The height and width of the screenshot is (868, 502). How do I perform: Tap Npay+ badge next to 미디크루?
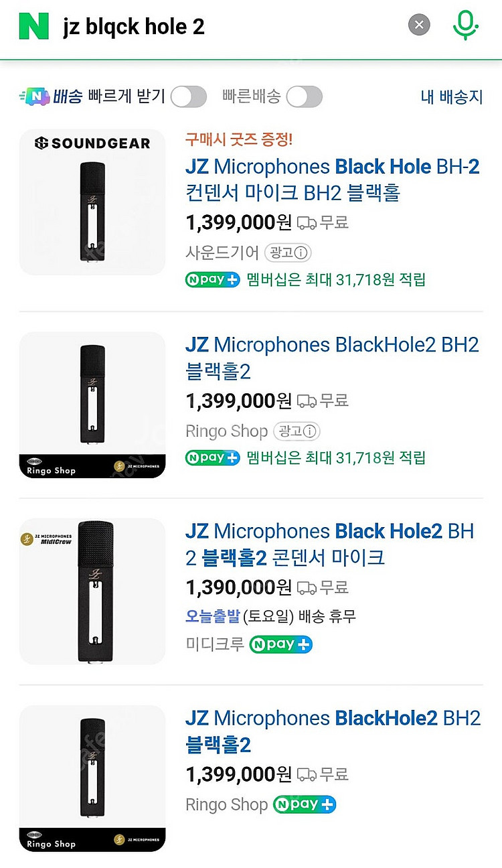(x=281, y=644)
